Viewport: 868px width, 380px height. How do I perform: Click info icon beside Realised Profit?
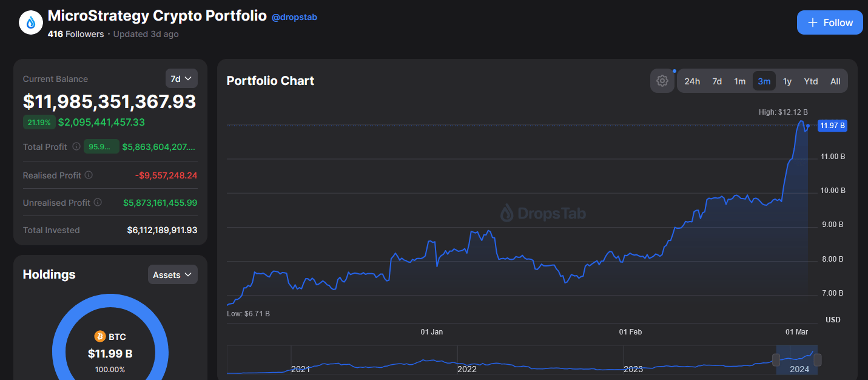pyautogui.click(x=89, y=175)
